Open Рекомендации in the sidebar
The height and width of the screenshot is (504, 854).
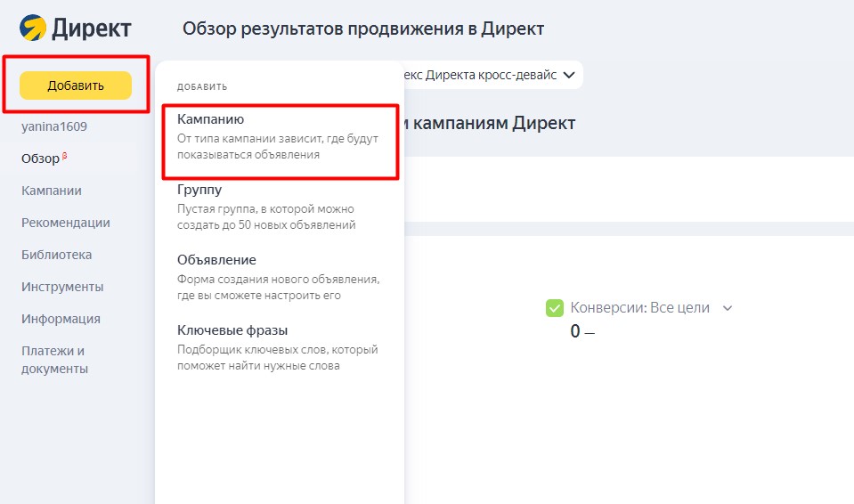(65, 223)
